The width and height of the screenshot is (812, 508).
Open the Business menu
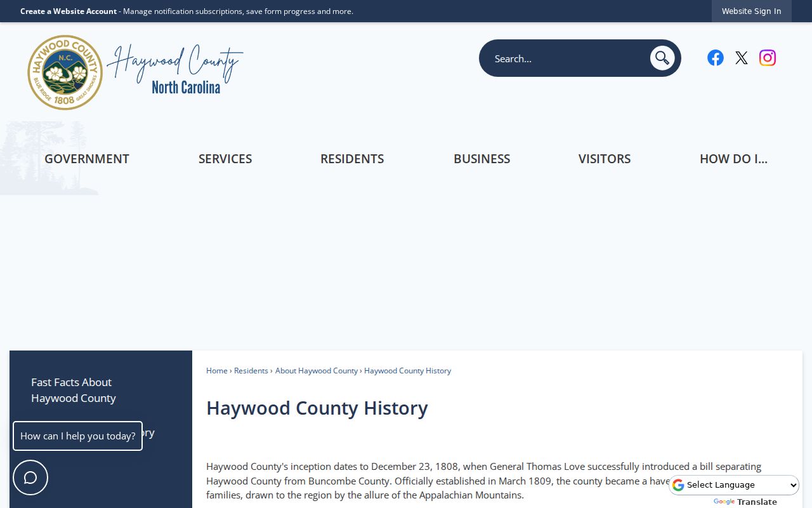[482, 159]
